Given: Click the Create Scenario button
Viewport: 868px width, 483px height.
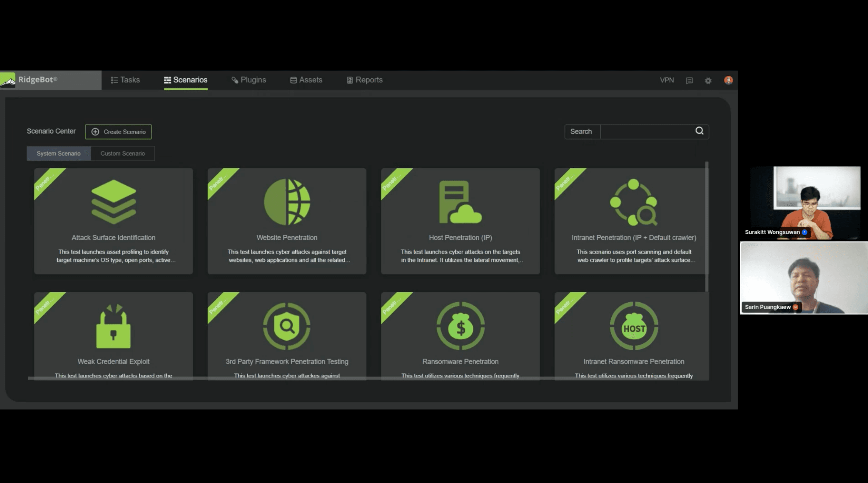Looking at the screenshot, I should pyautogui.click(x=118, y=132).
